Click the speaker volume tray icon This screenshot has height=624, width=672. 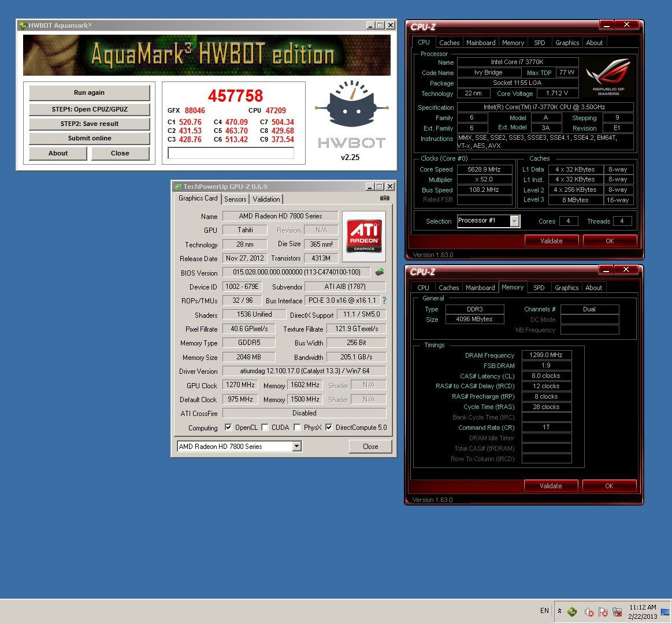point(588,612)
